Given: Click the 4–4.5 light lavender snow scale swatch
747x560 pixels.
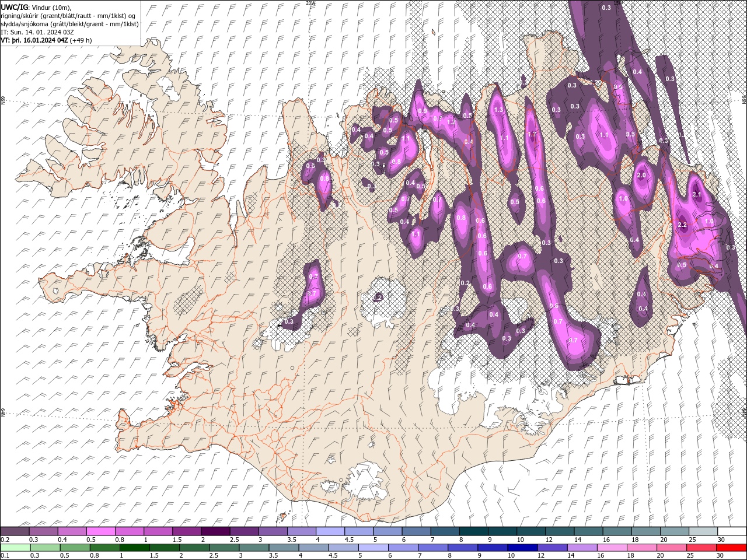Looking at the screenshot, I should (330, 531).
